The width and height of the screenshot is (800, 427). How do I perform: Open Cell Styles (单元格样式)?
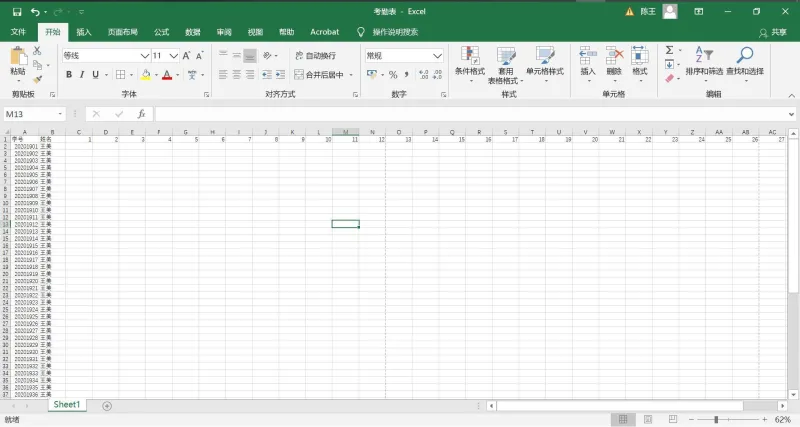coord(545,64)
